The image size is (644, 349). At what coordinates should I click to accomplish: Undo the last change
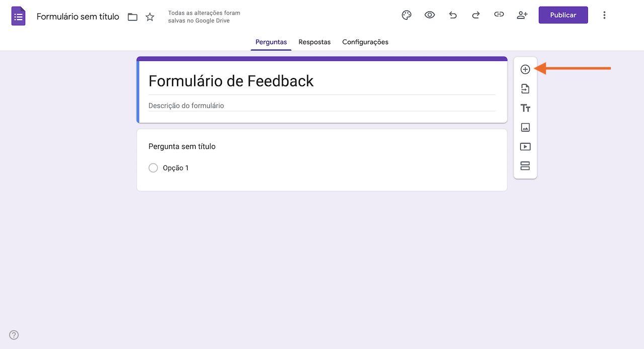[453, 15]
